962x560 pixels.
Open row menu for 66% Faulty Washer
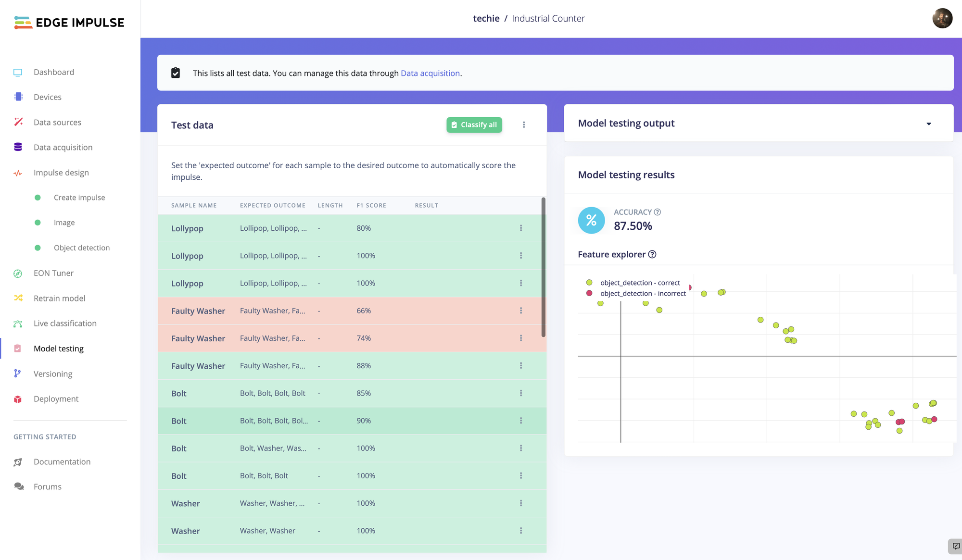pos(521,311)
